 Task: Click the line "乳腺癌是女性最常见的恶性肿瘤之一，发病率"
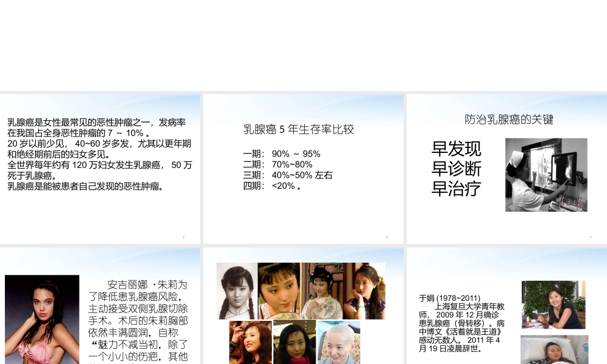97,123
